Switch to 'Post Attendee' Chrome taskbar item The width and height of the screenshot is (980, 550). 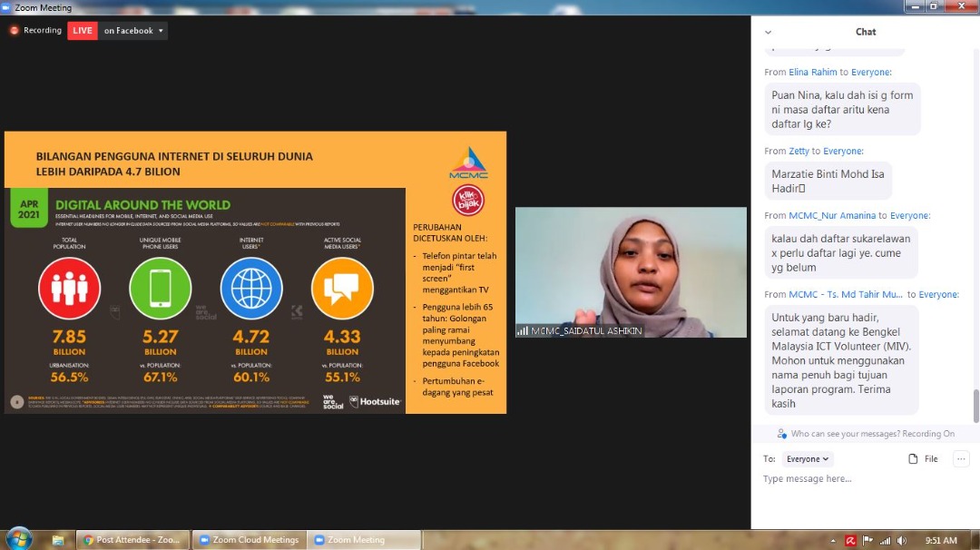click(132, 540)
